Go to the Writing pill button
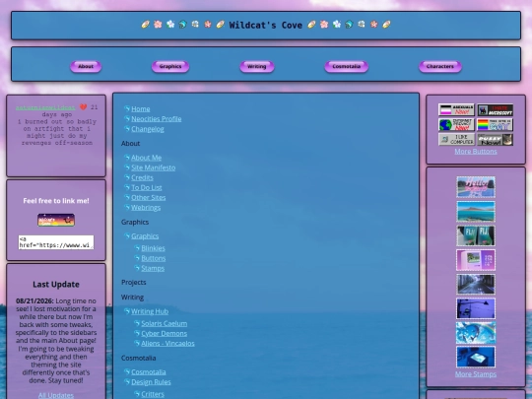This screenshot has height=399, width=532. 257,67
